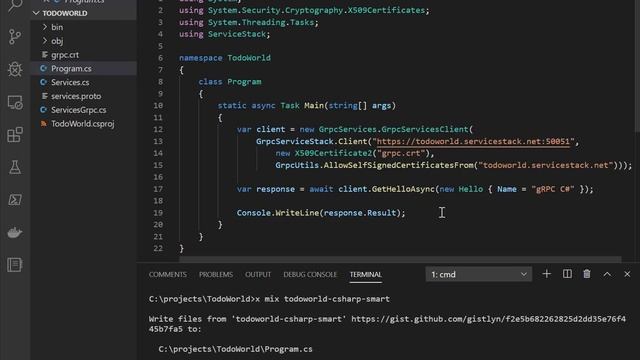Open the Search view in activity bar
The image size is (640, 360).
pyautogui.click(x=15, y=6)
